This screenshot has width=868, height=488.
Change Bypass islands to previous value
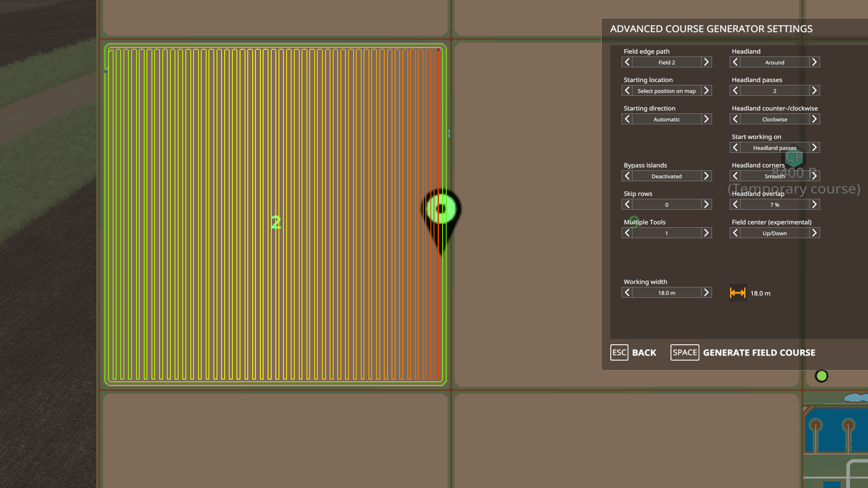(627, 176)
